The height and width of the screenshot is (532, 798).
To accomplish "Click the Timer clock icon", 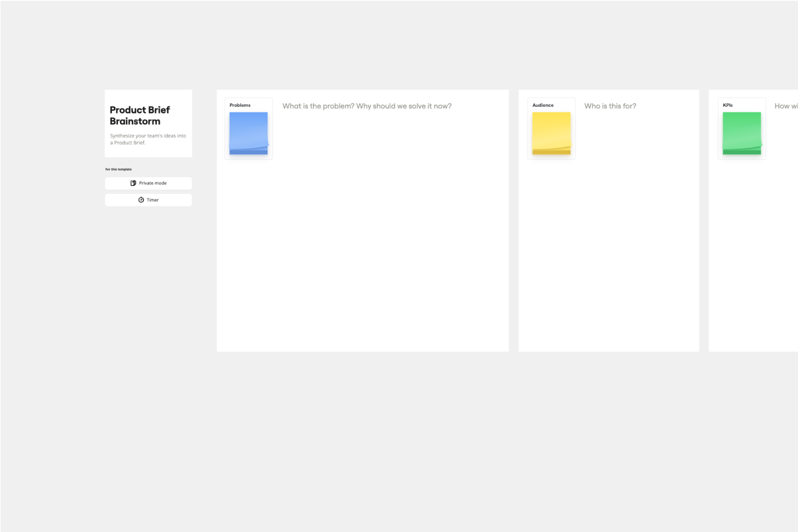I will click(x=141, y=200).
